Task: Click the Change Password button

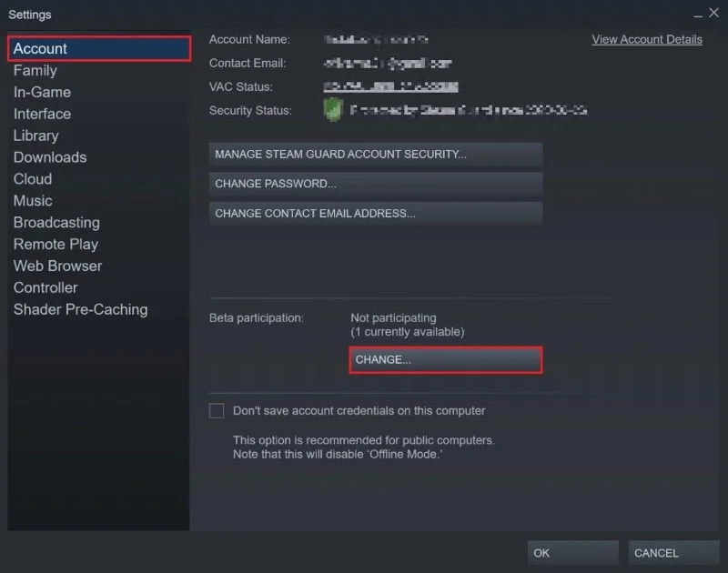Action: point(376,184)
